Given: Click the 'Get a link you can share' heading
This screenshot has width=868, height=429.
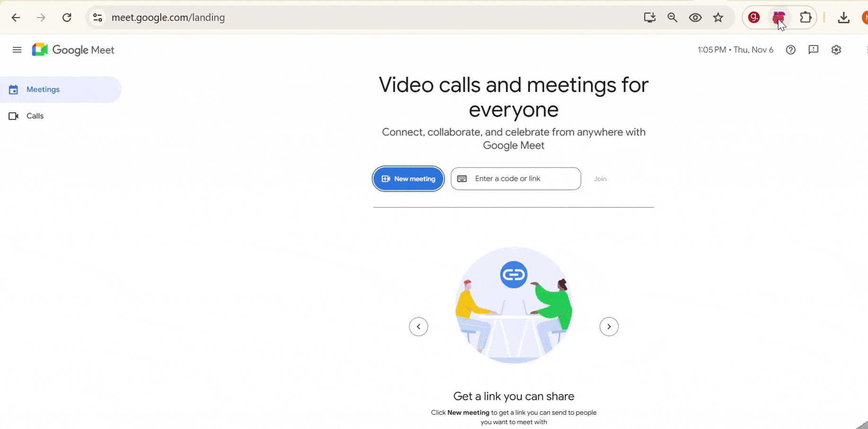Looking at the screenshot, I should pos(514,396).
